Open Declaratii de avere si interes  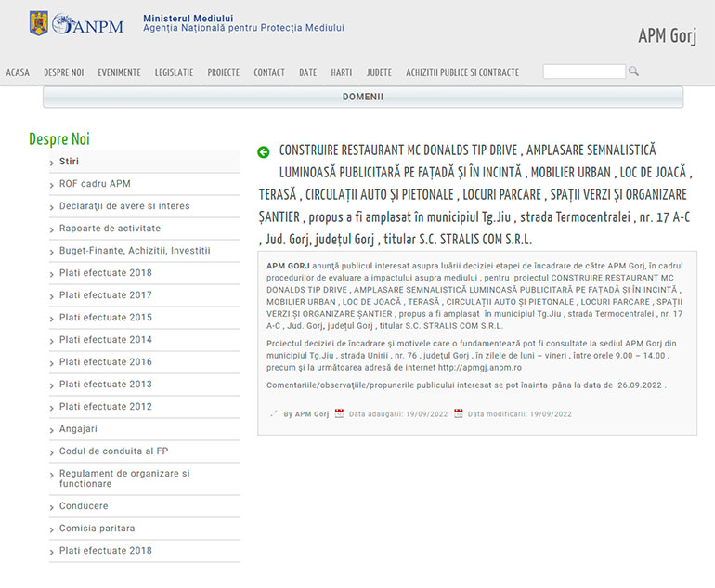124,206
